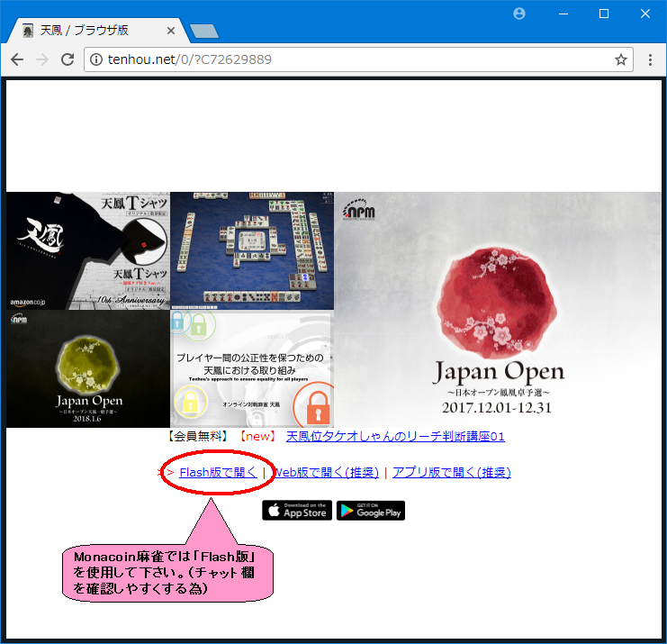
Task: Open the プレイヤー間の公正性 security banner
Action: (x=252, y=368)
